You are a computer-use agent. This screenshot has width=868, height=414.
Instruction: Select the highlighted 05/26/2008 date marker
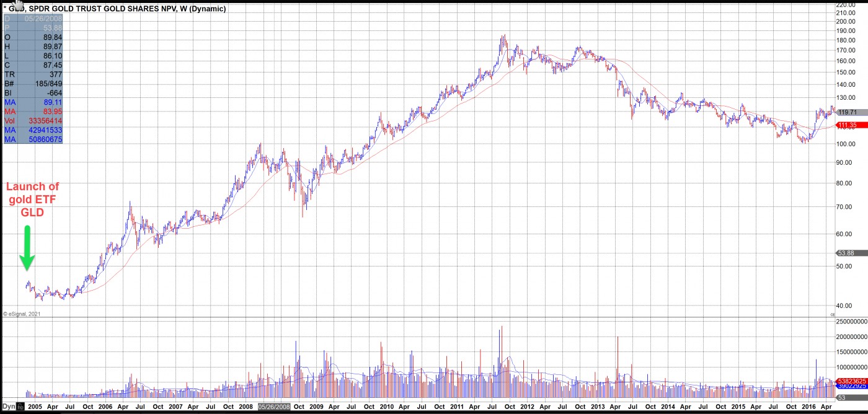coord(274,407)
